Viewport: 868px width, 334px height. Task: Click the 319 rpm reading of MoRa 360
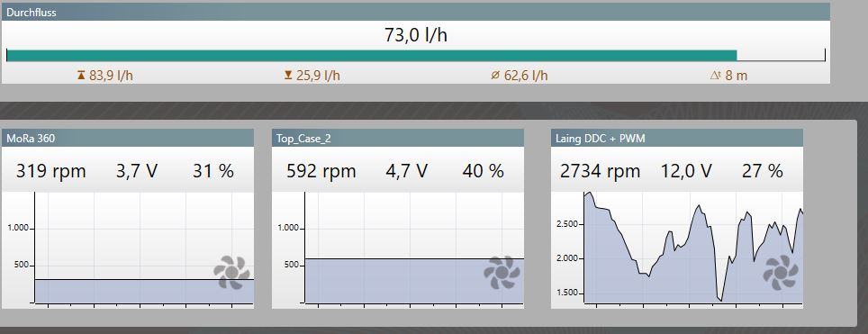tap(51, 171)
